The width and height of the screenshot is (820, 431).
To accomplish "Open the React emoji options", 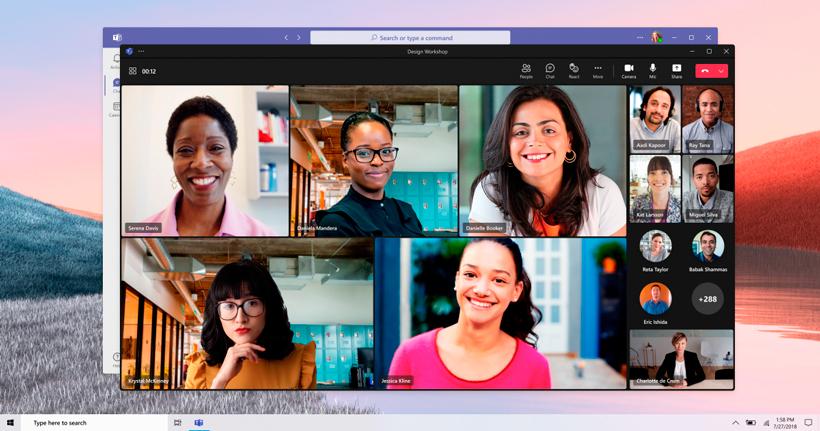I will pos(574,70).
